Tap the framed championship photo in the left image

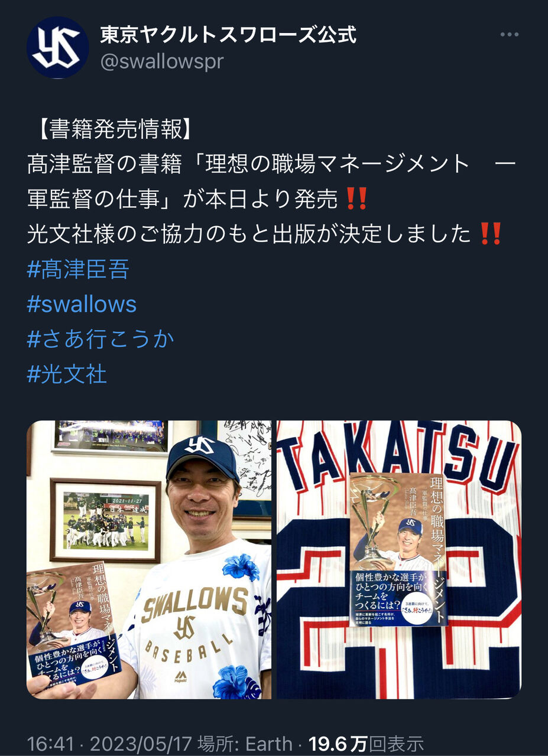pyautogui.click(x=105, y=520)
